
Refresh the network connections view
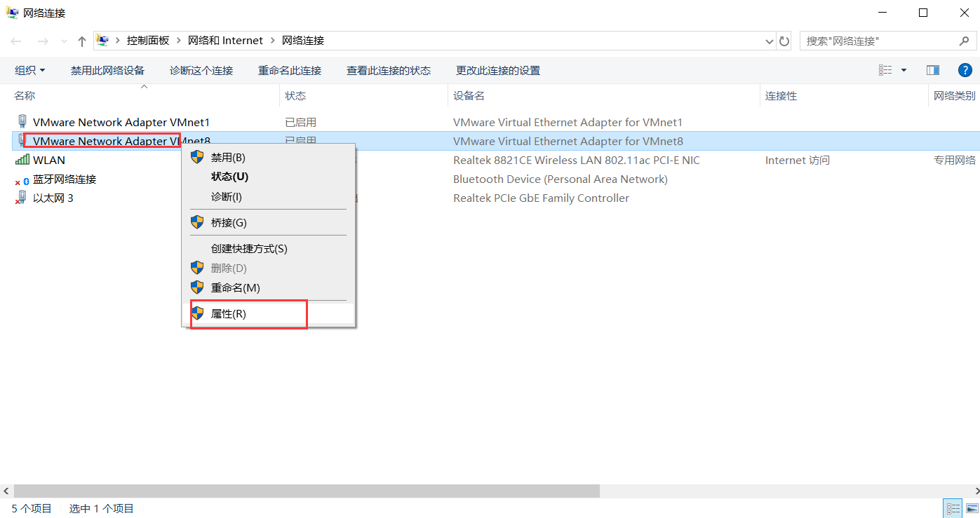click(x=784, y=41)
